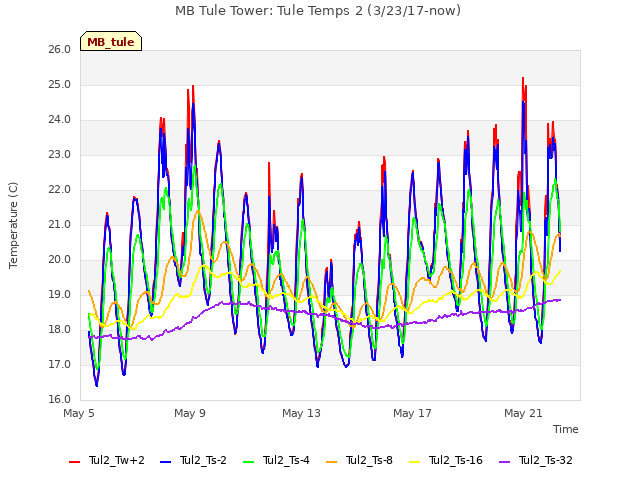
Task: Click the Tul2_Ts-8 legend label
Action: point(369,460)
